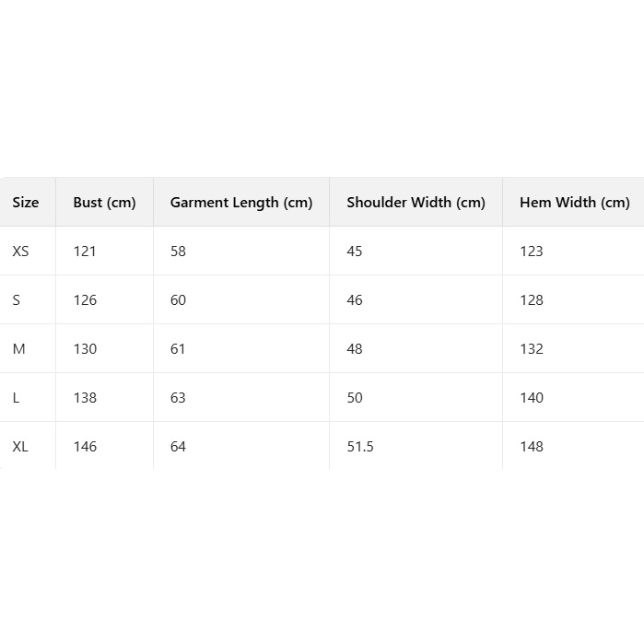Click the XS hem width value 123
Viewport: 644px width, 644px height.
pos(532,252)
